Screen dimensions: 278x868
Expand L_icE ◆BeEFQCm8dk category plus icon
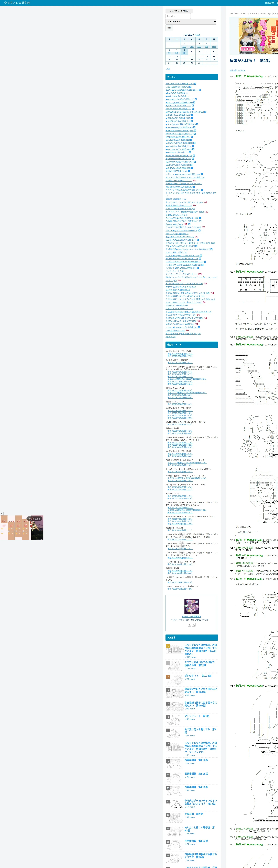point(190,87)
